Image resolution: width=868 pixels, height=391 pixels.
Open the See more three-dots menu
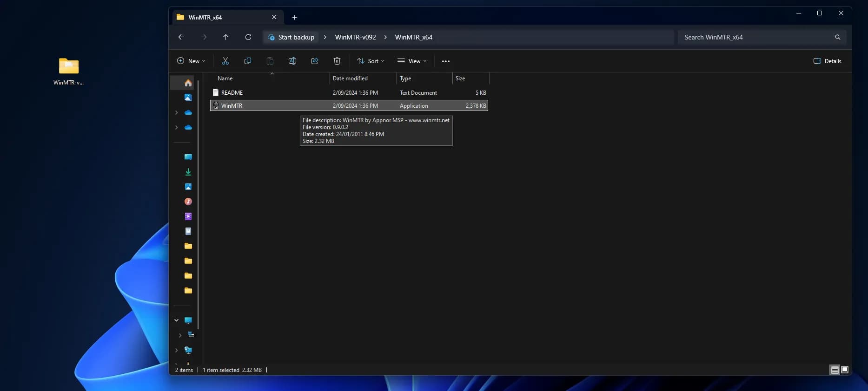(x=446, y=61)
